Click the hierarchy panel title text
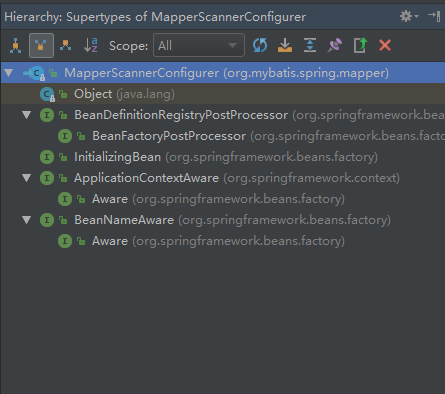Viewport: 445px width, 394px height. pos(155,17)
